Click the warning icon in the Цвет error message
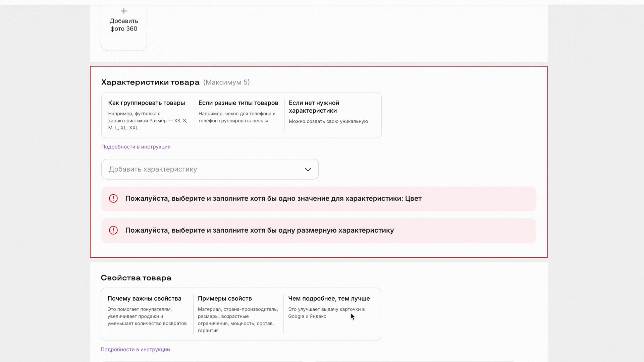The image size is (644, 362). (x=113, y=198)
